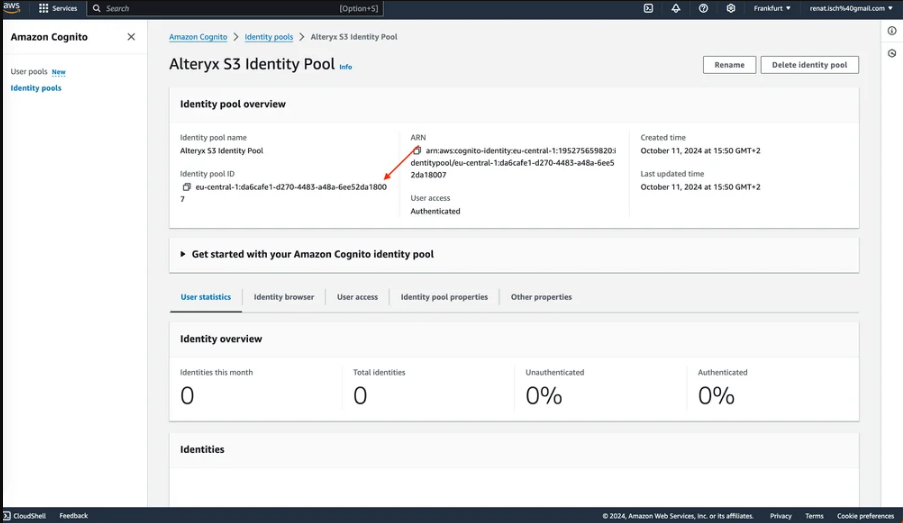Select Identity pools in the sidebar

click(36, 88)
